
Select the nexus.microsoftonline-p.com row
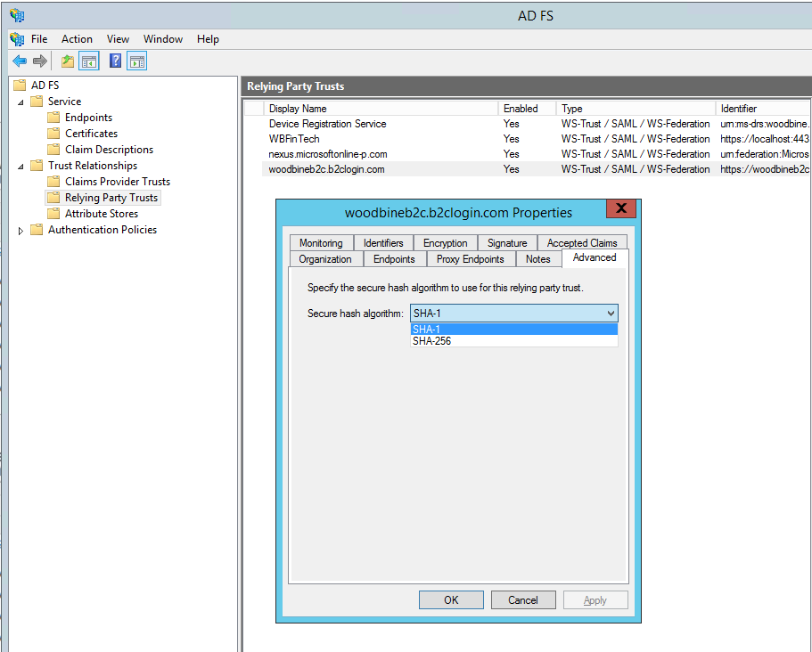pyautogui.click(x=536, y=154)
